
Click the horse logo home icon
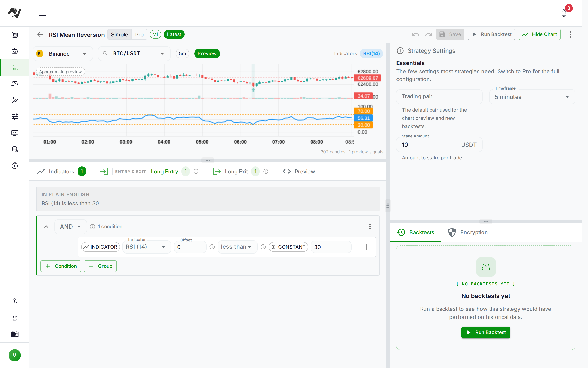14,13
